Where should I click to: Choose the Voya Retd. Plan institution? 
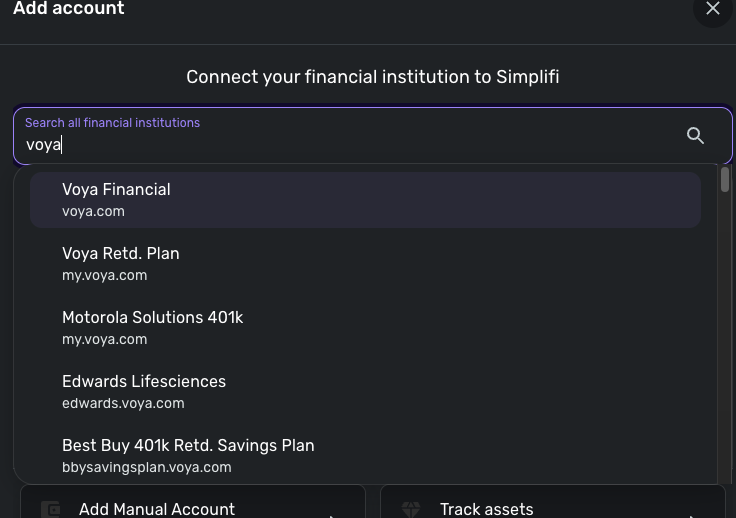coord(121,254)
